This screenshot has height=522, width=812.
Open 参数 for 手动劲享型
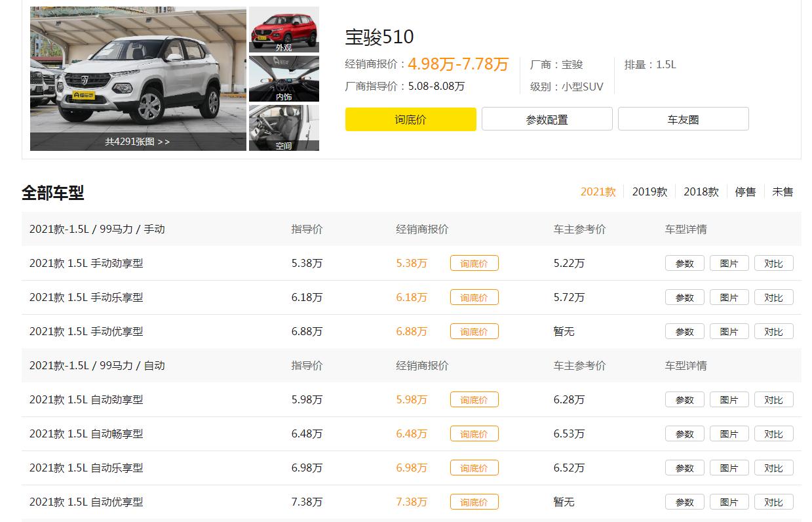coord(685,263)
